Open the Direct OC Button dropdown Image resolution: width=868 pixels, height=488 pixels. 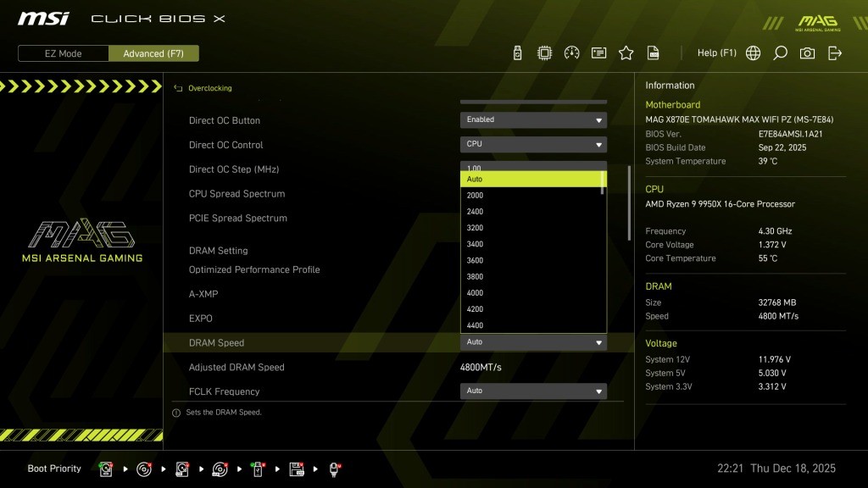click(x=533, y=119)
